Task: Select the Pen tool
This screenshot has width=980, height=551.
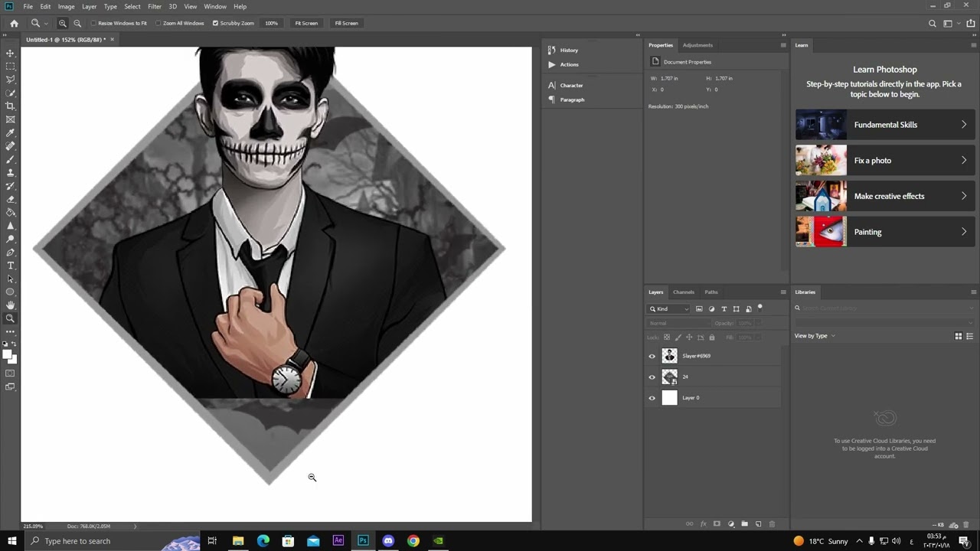Action: pyautogui.click(x=11, y=253)
